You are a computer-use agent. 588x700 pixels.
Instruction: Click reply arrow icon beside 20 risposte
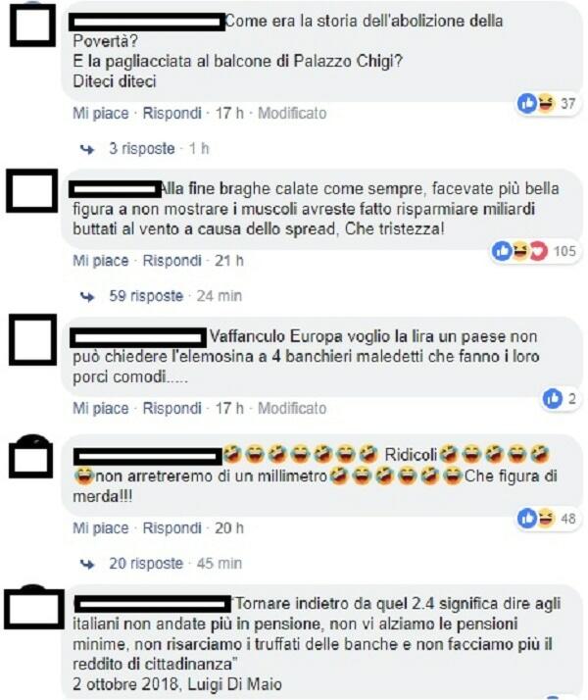(x=87, y=565)
